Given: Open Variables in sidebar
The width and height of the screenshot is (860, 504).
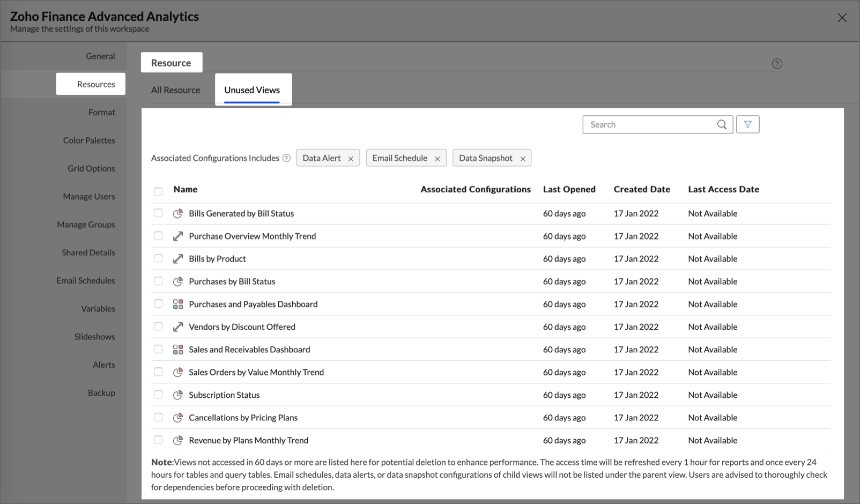Looking at the screenshot, I should (98, 309).
